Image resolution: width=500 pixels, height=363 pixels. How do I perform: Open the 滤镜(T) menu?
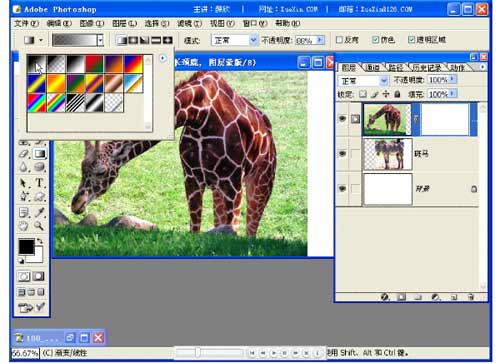[189, 24]
